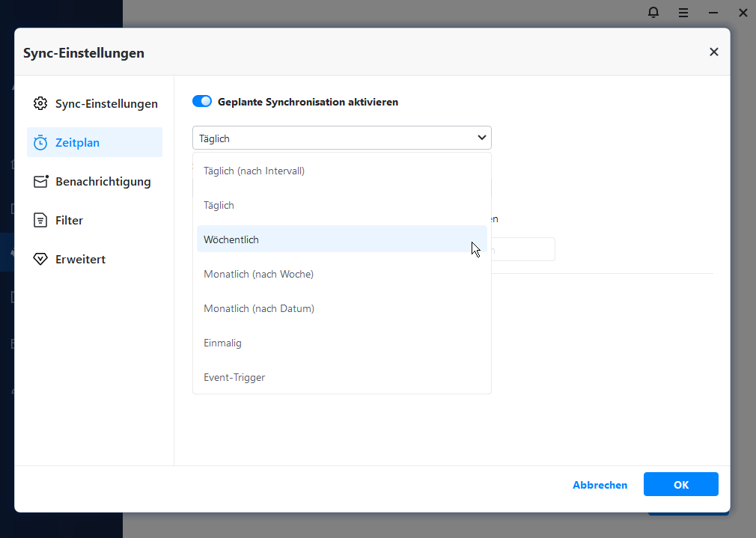Click the Abbrechen button

click(600, 485)
